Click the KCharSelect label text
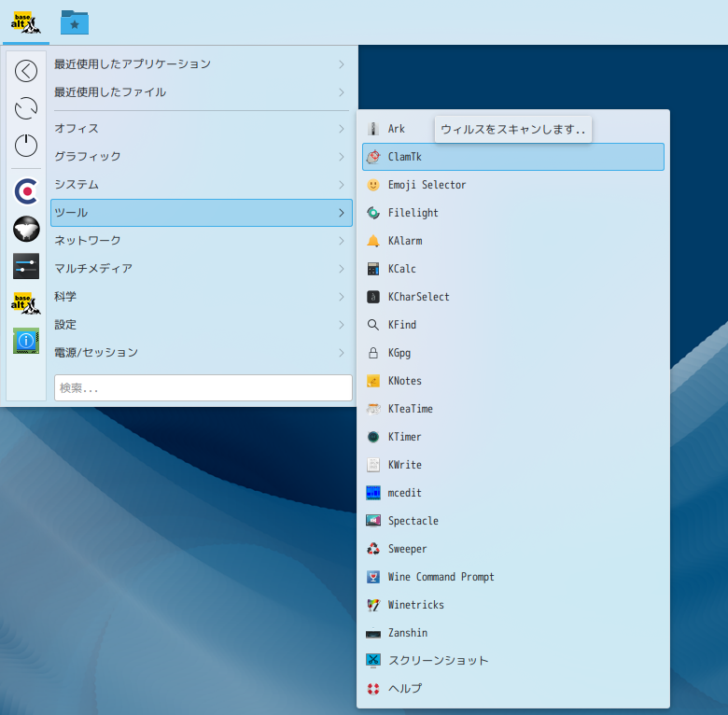This screenshot has height=715, width=728. pos(418,297)
